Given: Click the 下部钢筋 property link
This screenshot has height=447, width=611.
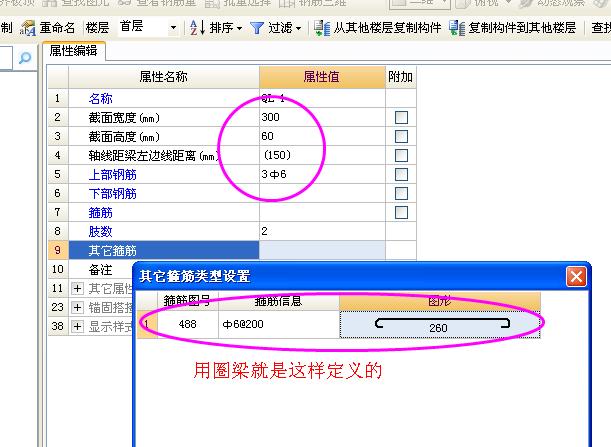Looking at the screenshot, I should (x=112, y=194).
